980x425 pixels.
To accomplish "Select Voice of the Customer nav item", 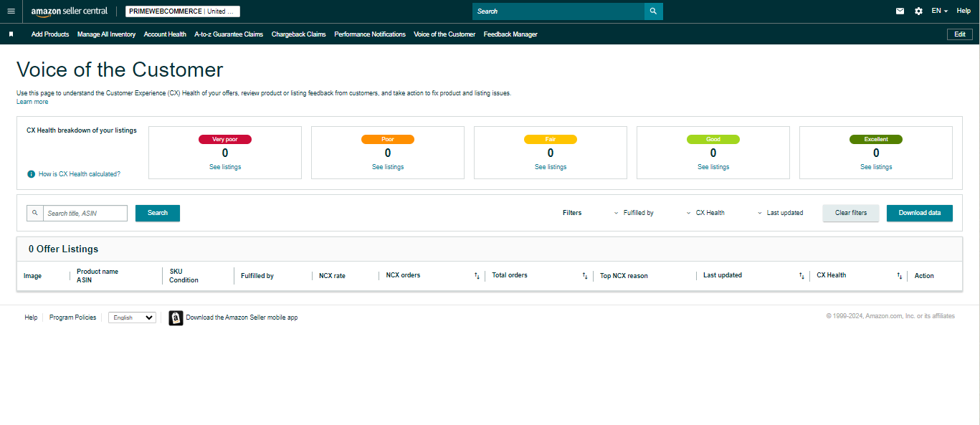I will pyautogui.click(x=444, y=34).
